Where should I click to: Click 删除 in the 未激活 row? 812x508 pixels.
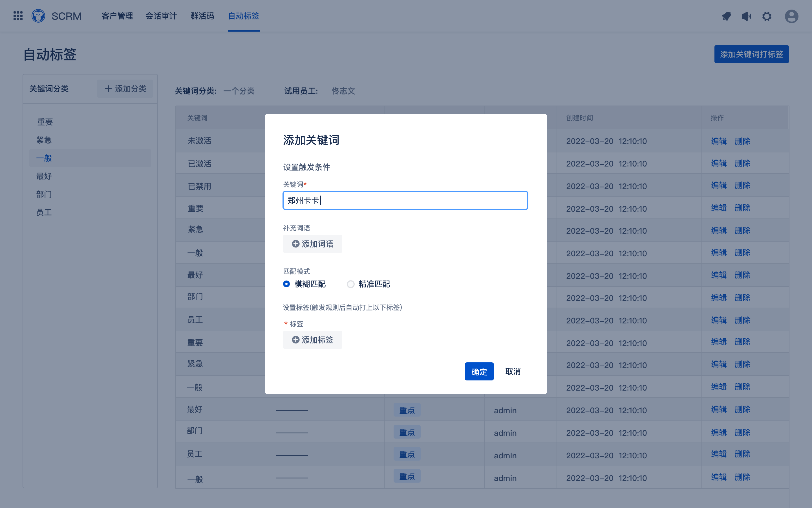coord(742,141)
